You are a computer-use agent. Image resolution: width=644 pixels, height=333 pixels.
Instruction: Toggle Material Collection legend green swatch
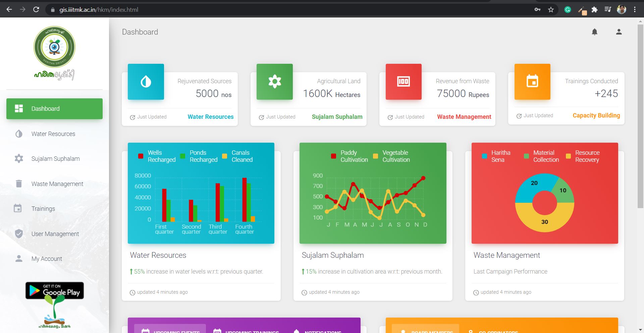[527, 156]
